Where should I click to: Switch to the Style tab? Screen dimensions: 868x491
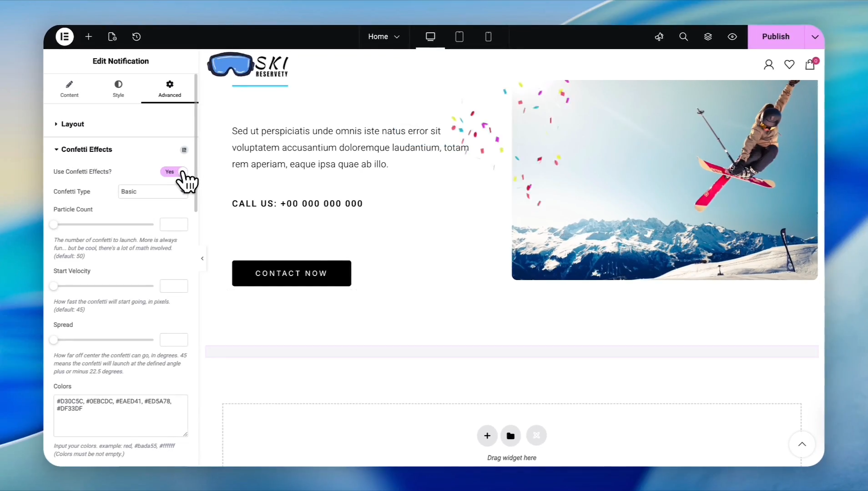tap(118, 89)
